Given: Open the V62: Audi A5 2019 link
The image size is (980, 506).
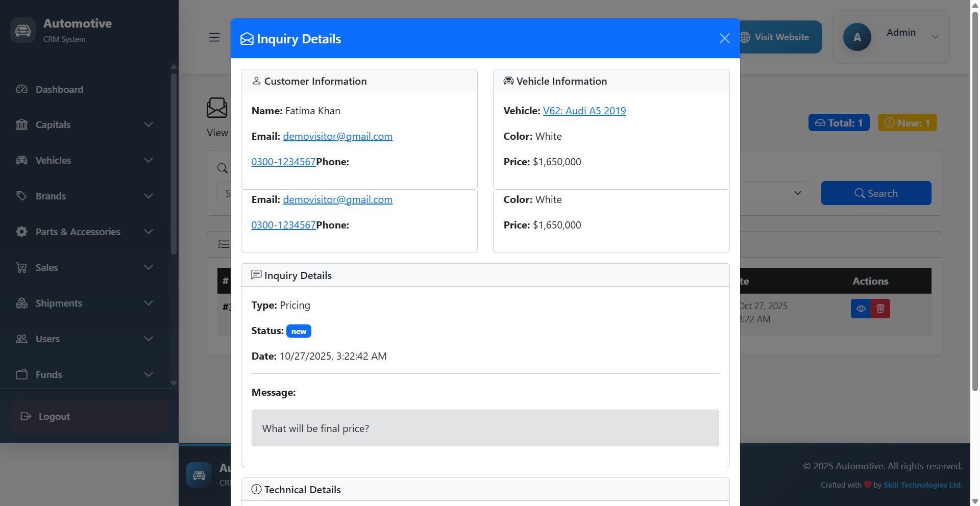Looking at the screenshot, I should (584, 111).
